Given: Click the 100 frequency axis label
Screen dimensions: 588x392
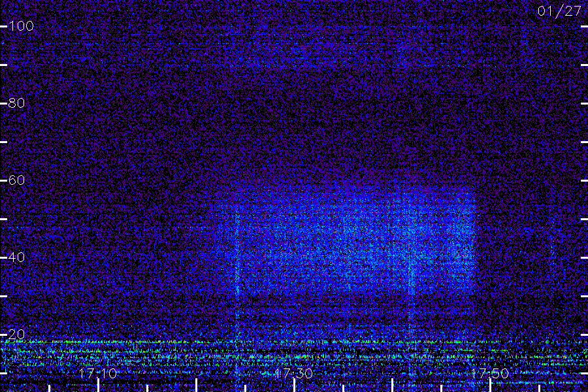Looking at the screenshot, I should point(21,26).
